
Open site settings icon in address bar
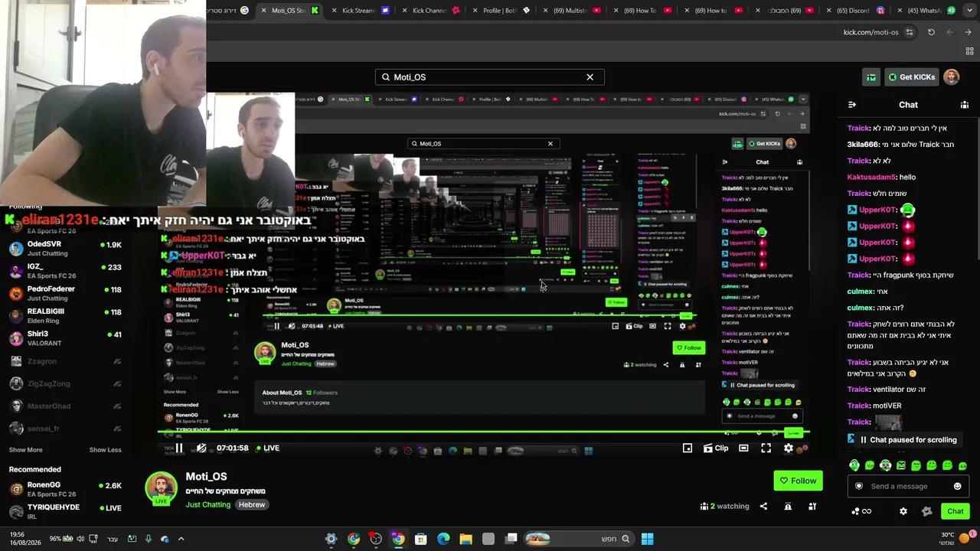pyautogui.click(x=910, y=32)
